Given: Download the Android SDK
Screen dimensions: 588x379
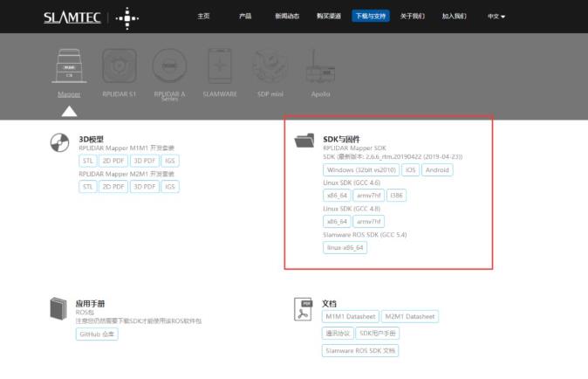Looking at the screenshot, I should click(x=437, y=169).
